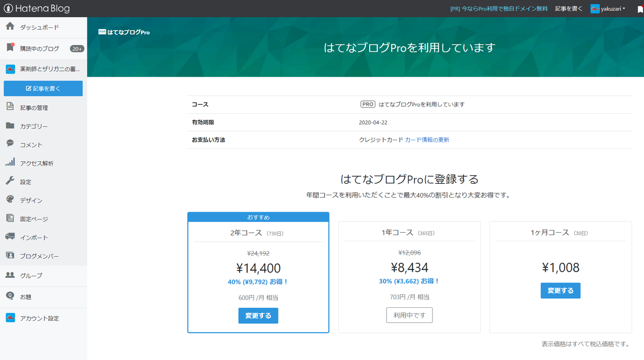Click the ¥1,008 price text
Image resolution: width=644 pixels, height=360 pixels.
pyautogui.click(x=561, y=268)
